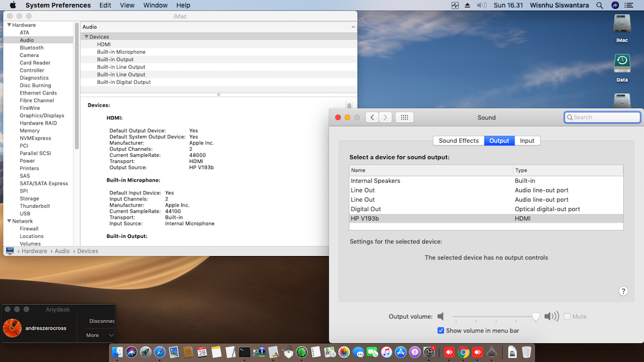Go back with Sound window's back arrow

tap(372, 117)
